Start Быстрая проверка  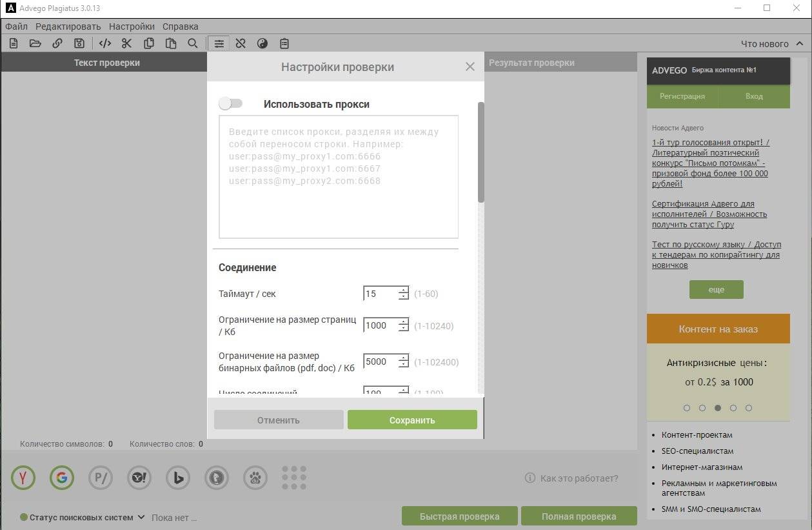(x=460, y=516)
